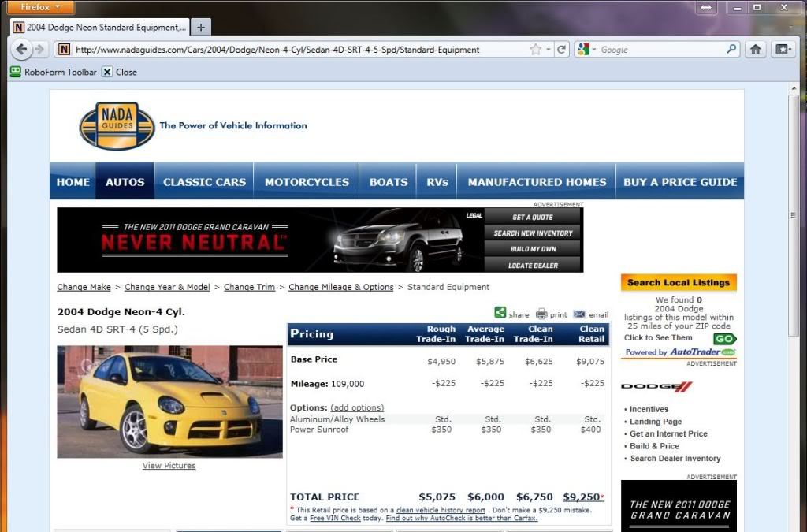The width and height of the screenshot is (807, 532).
Task: Open the BOATS navigation tab
Action: [389, 181]
